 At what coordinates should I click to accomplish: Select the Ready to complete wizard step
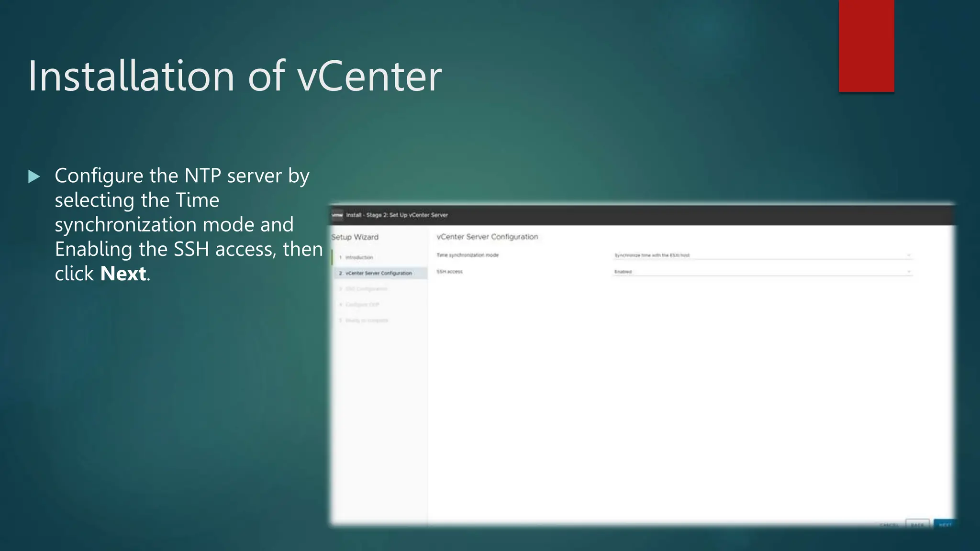[380, 320]
